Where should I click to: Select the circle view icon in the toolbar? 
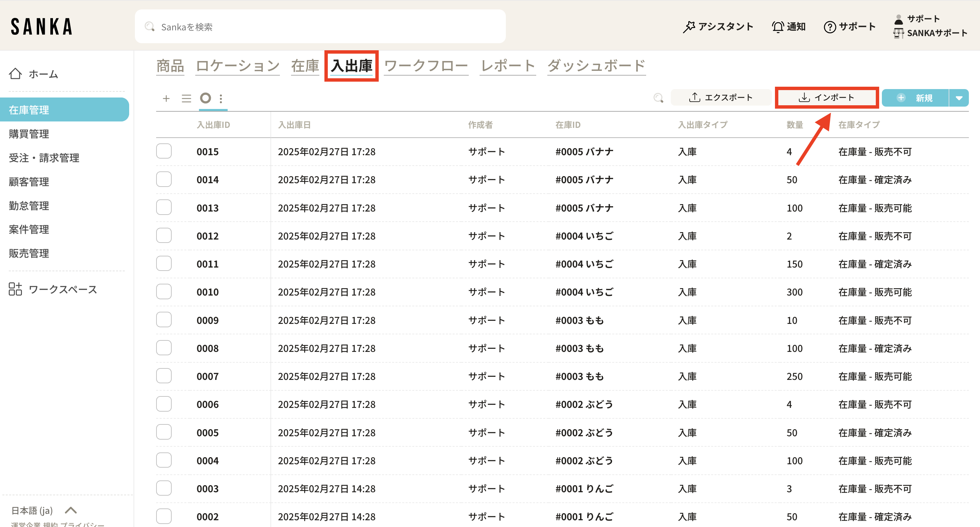coord(205,98)
